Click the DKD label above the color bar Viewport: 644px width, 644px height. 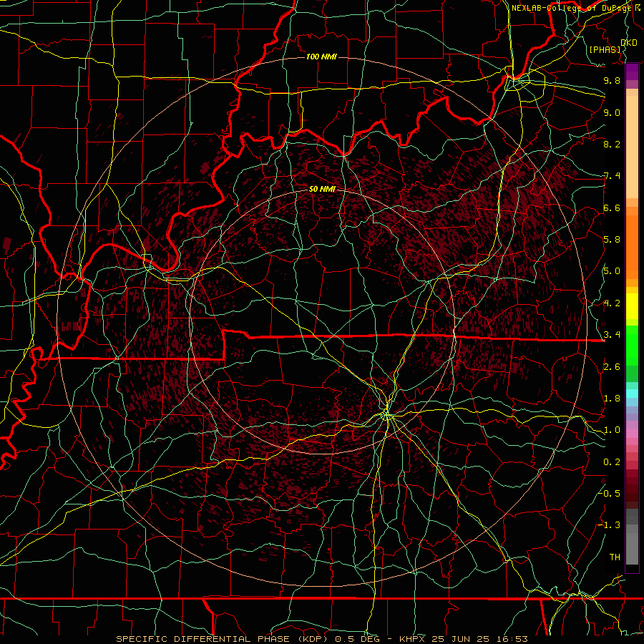tap(629, 43)
